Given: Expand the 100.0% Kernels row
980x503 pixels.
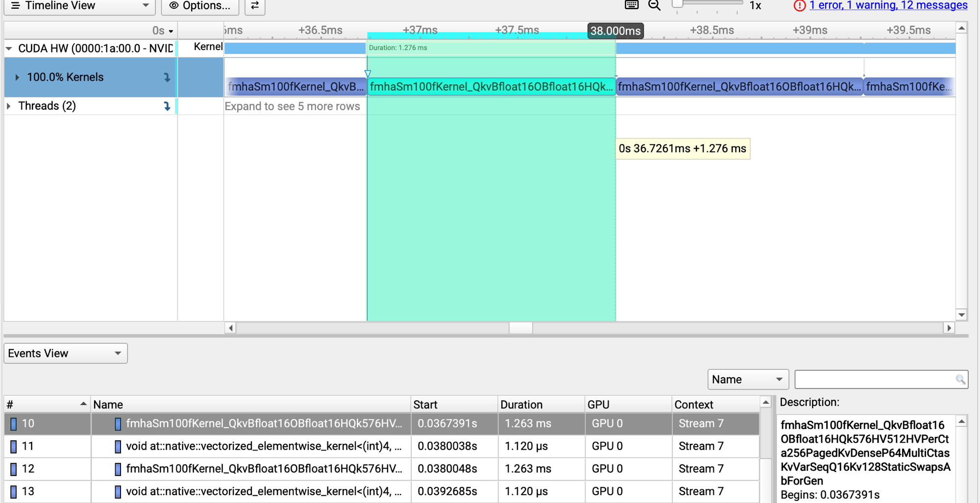Looking at the screenshot, I should 17,77.
